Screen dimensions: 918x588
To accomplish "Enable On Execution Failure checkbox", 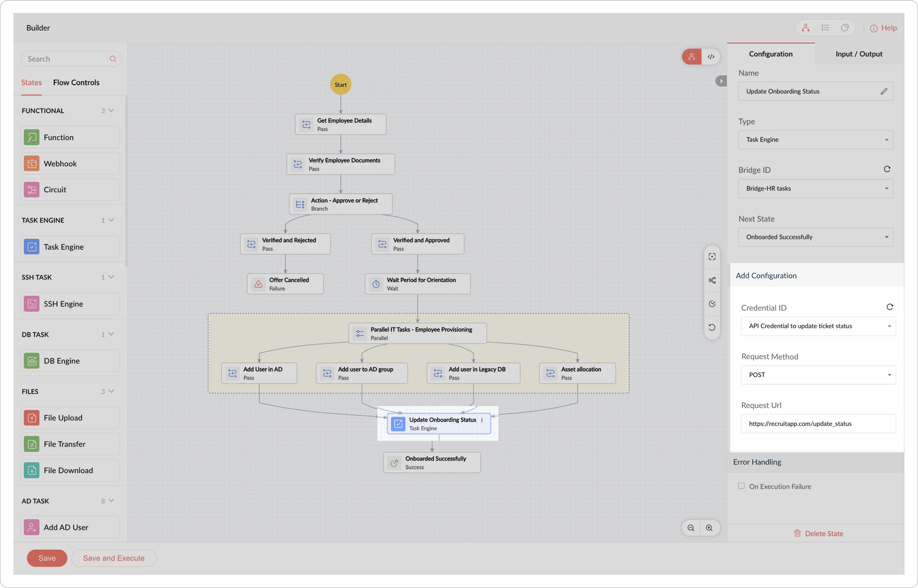I will point(742,486).
